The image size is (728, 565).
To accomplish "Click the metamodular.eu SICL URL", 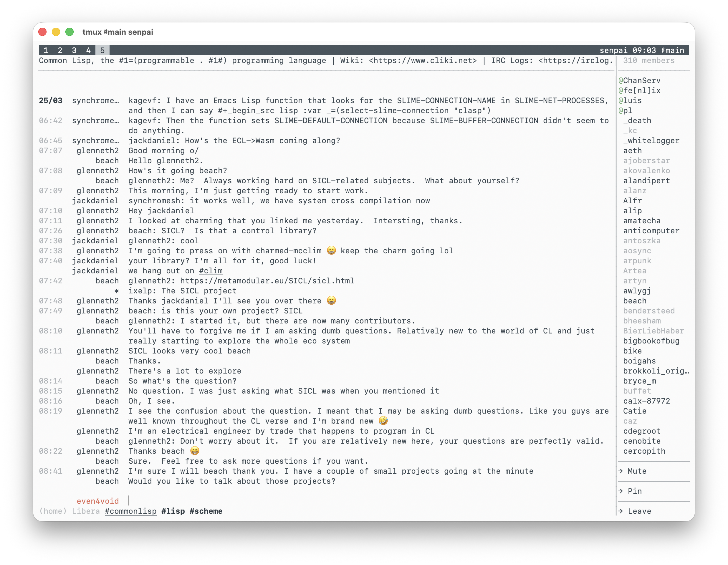I will [x=267, y=281].
